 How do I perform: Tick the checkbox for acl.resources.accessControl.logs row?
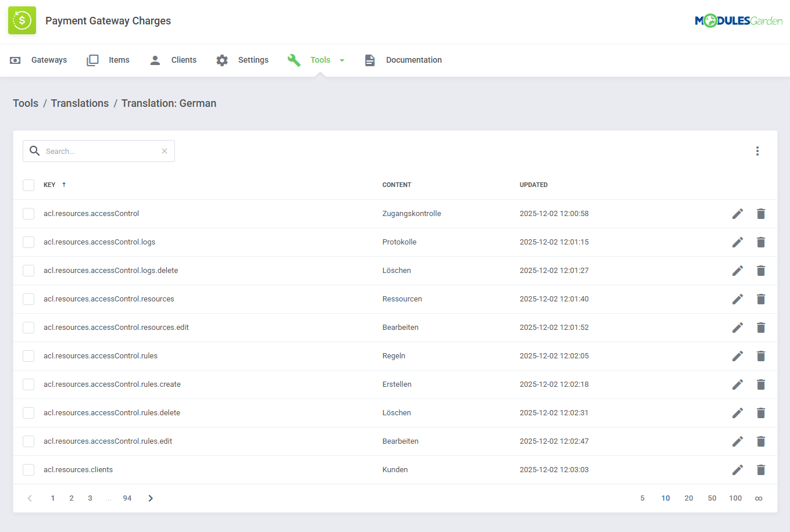pos(28,242)
